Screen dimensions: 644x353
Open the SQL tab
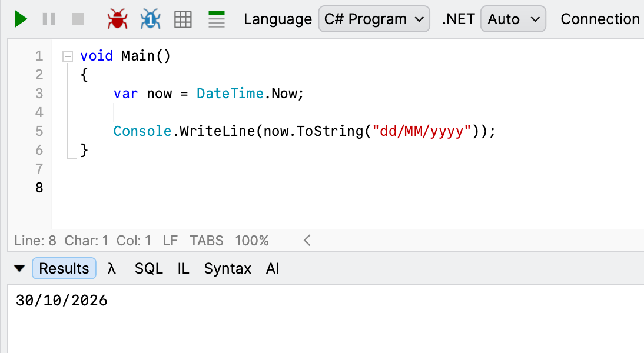pos(149,268)
